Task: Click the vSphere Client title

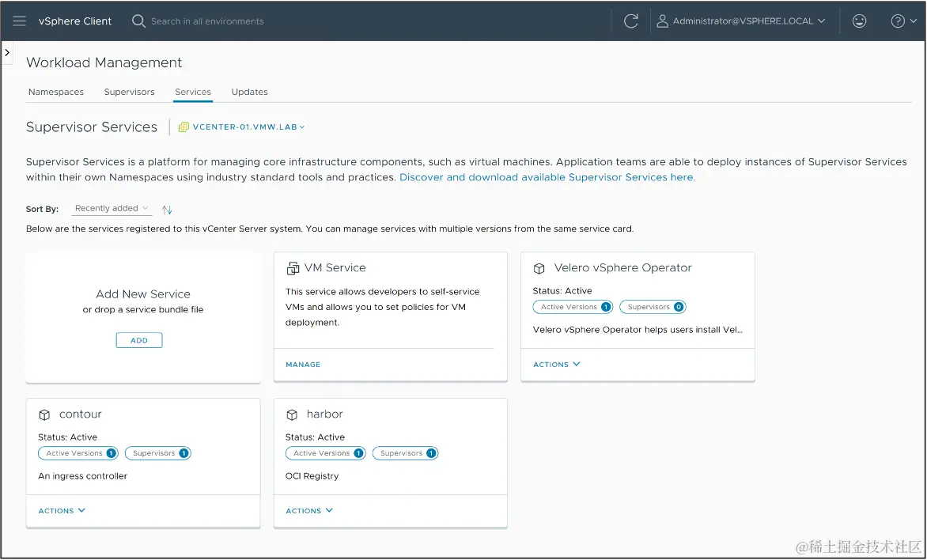Action: (x=75, y=21)
